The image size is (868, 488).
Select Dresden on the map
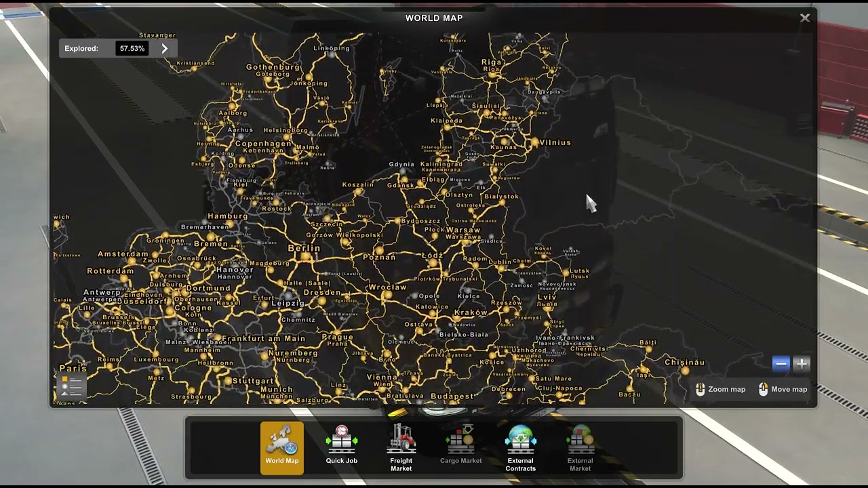pyautogui.click(x=322, y=293)
